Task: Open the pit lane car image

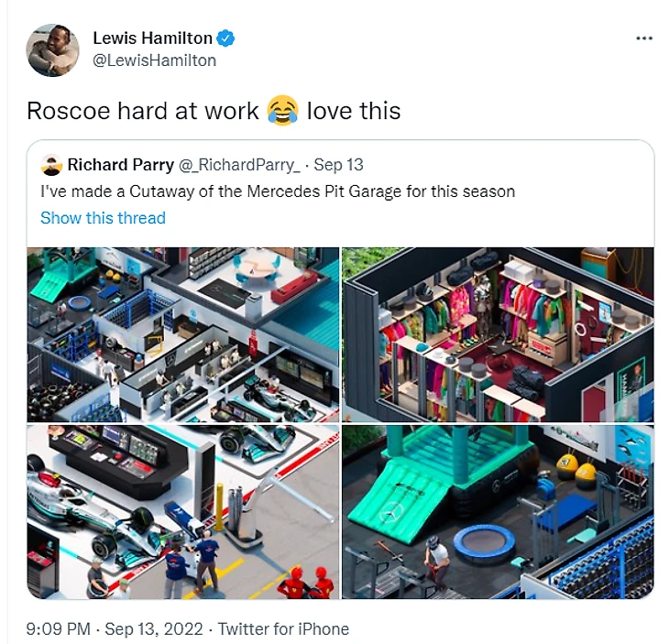Action: point(183,512)
